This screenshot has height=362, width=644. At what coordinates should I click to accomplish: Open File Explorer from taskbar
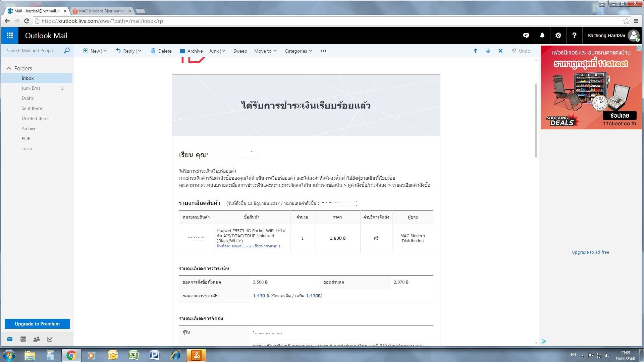30,355
